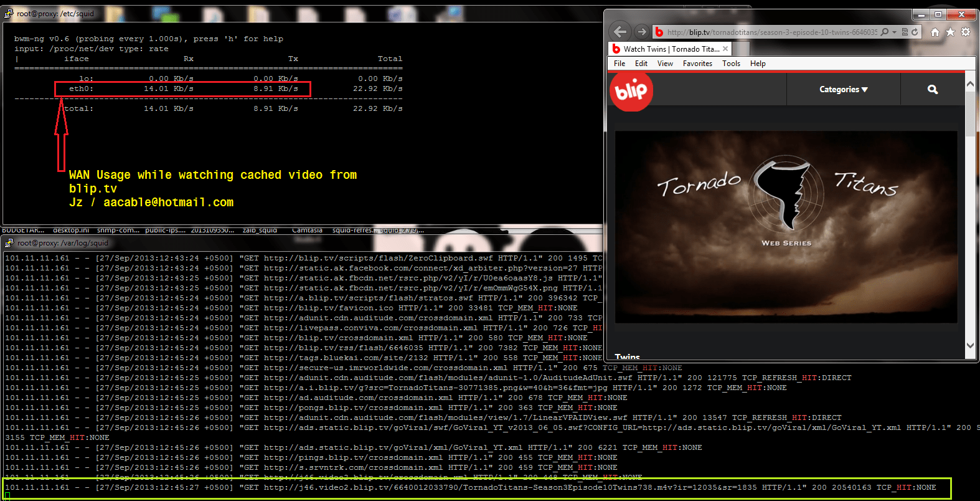This screenshot has width=980, height=501.
Task: Click the red blip logo
Action: (631, 91)
